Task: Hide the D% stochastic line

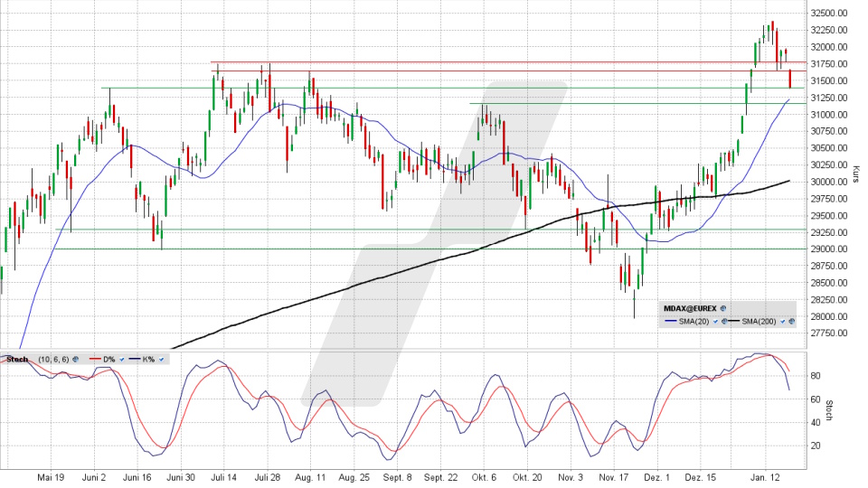Action: click(x=122, y=360)
